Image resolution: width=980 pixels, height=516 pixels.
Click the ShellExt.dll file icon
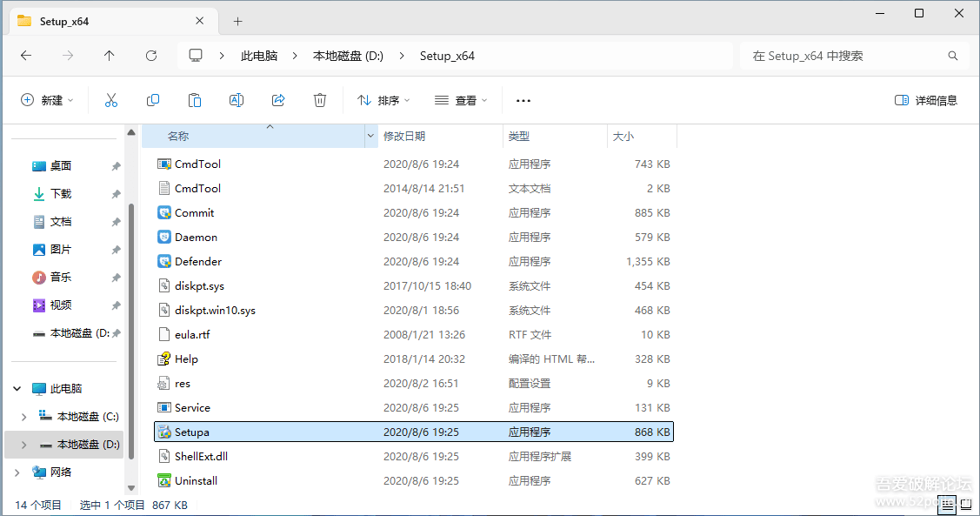(x=163, y=457)
